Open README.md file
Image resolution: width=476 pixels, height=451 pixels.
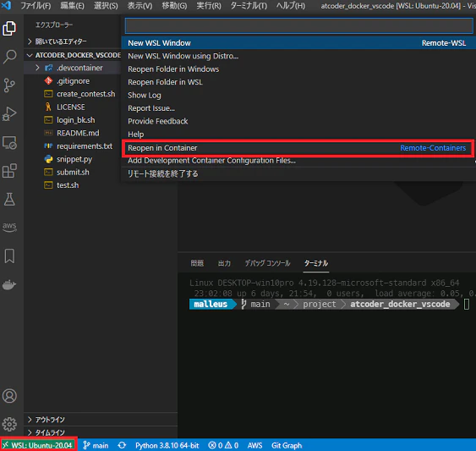[73, 133]
